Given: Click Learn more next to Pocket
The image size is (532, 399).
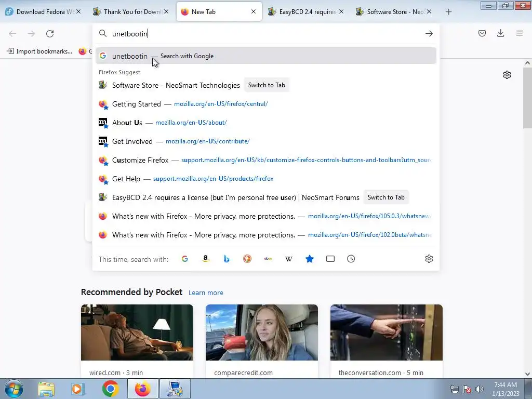Looking at the screenshot, I should point(206,293).
